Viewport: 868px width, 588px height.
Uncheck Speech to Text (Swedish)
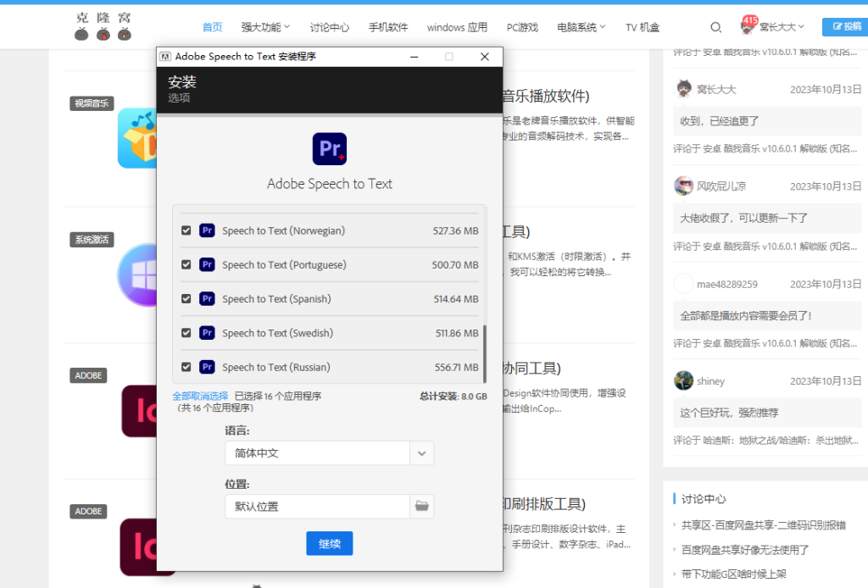186,333
